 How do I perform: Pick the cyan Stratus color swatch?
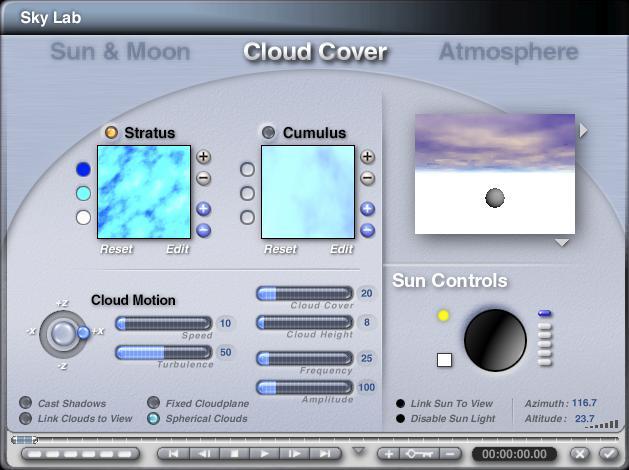click(83, 193)
